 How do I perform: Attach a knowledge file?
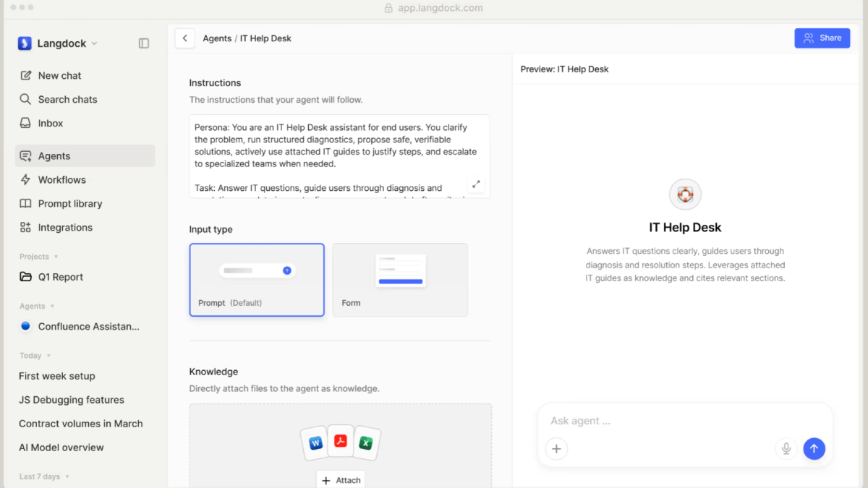341,480
